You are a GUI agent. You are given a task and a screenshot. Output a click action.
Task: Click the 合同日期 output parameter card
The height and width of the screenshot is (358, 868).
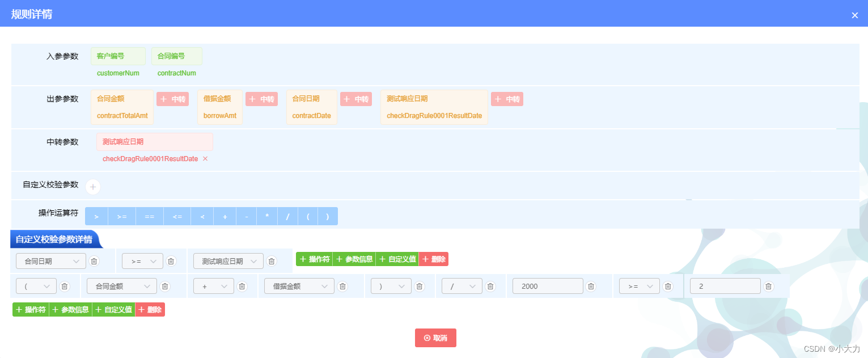click(312, 107)
